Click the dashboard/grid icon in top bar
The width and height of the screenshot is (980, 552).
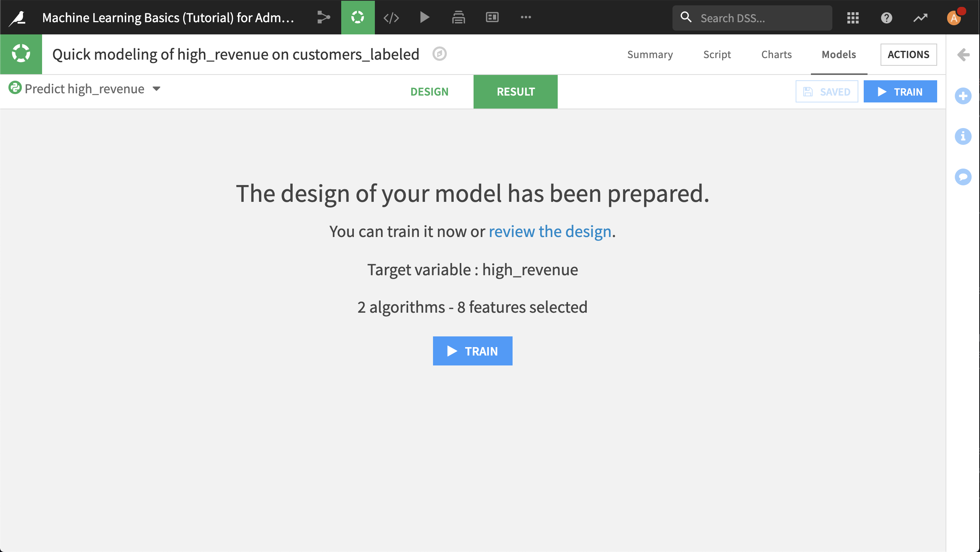tap(853, 18)
